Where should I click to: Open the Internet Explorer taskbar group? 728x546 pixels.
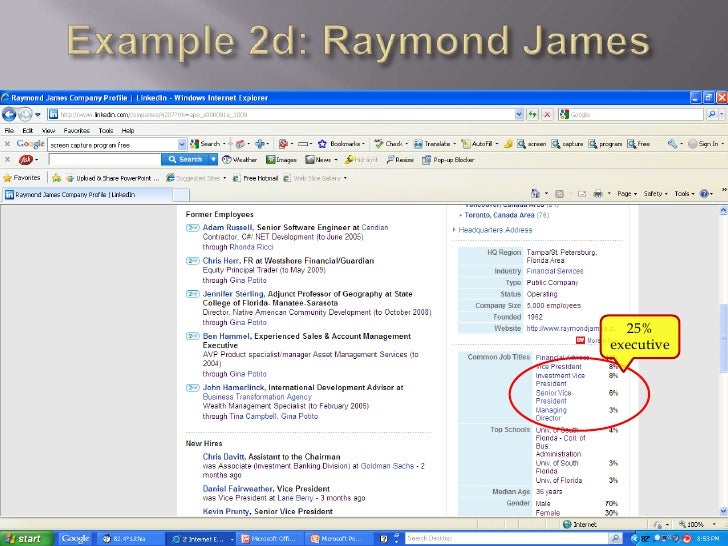click(x=200, y=539)
